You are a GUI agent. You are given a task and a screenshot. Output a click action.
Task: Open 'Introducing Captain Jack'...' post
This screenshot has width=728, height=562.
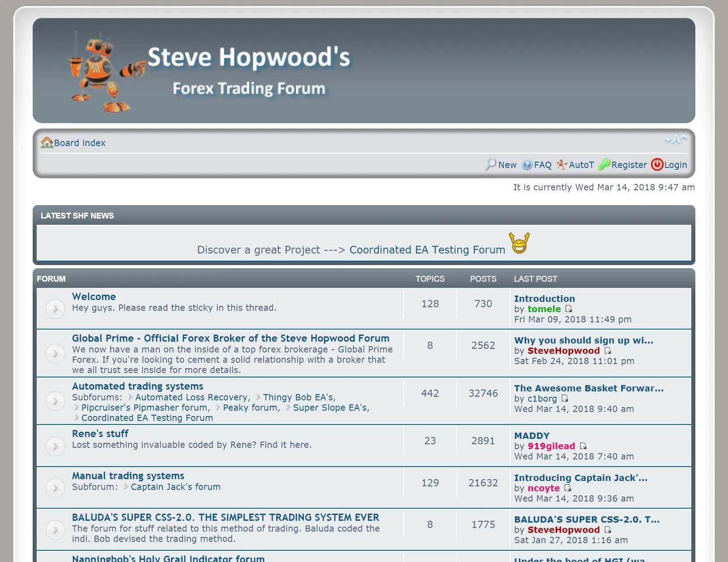[581, 478]
